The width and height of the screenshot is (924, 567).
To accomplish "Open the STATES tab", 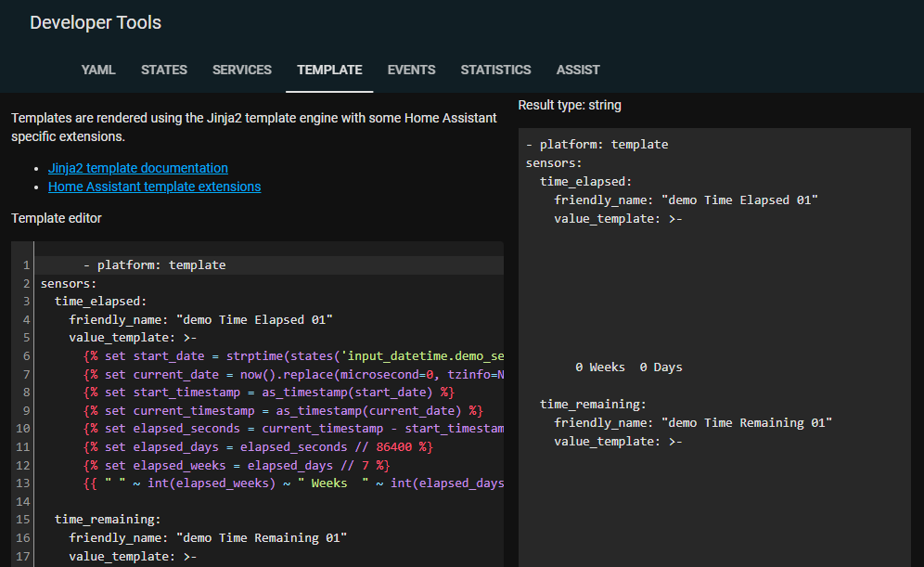I will [164, 70].
